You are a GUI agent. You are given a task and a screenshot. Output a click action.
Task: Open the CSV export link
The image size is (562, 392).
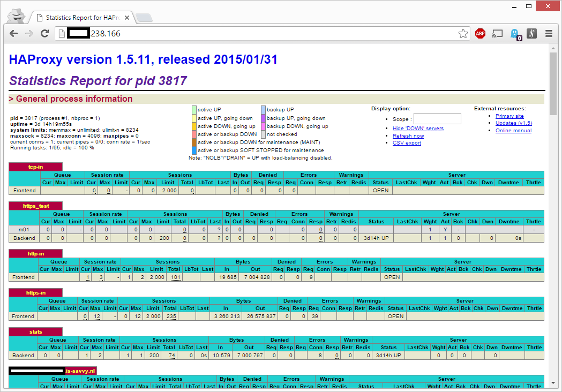tap(407, 142)
